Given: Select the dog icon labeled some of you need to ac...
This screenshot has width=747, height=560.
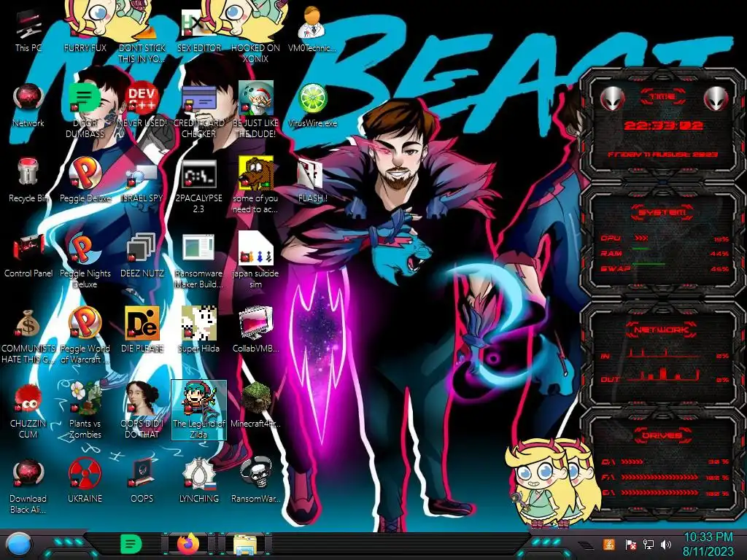Looking at the screenshot, I should point(256,186).
